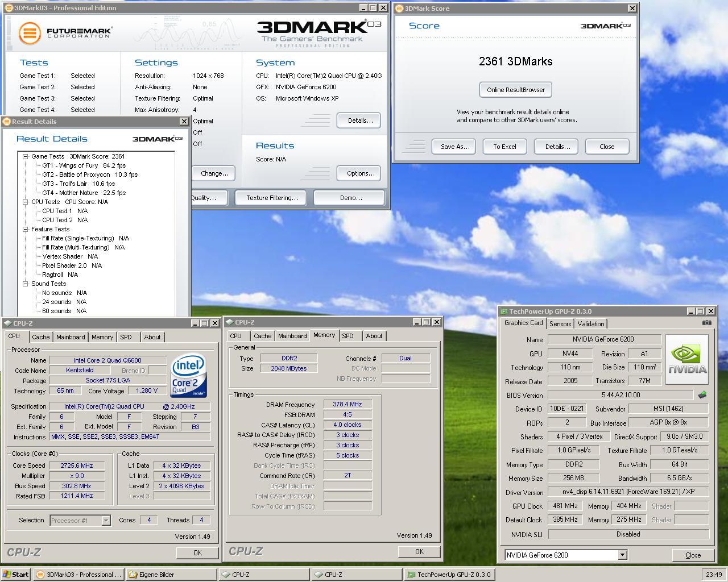Click the Change... settings button
Viewport: 728px width, 582px height.
coord(214,173)
